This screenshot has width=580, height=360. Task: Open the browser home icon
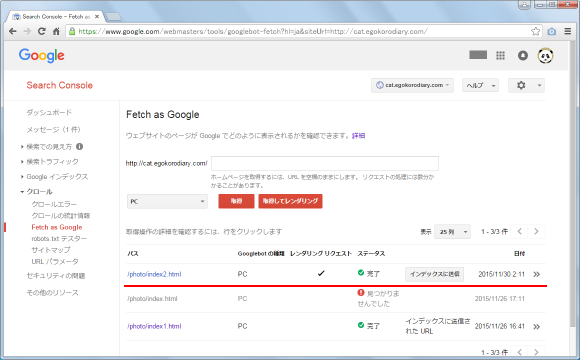point(56,31)
